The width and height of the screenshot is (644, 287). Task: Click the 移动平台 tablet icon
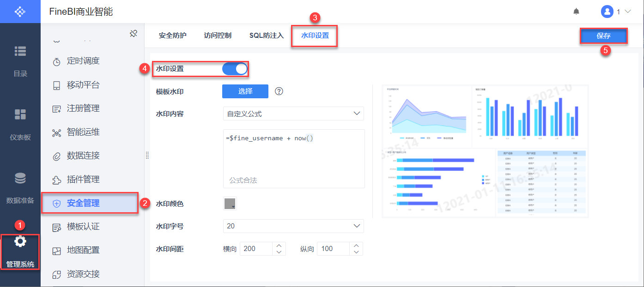point(57,85)
